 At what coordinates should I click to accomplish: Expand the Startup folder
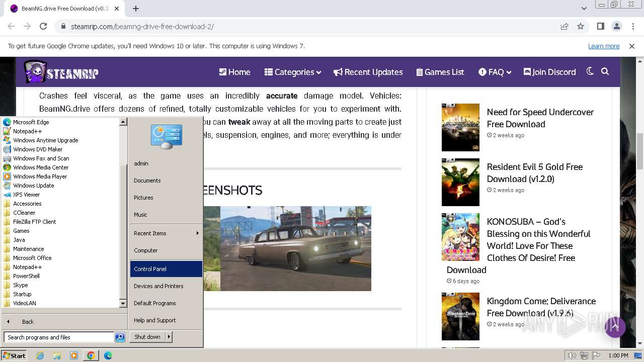point(22,294)
